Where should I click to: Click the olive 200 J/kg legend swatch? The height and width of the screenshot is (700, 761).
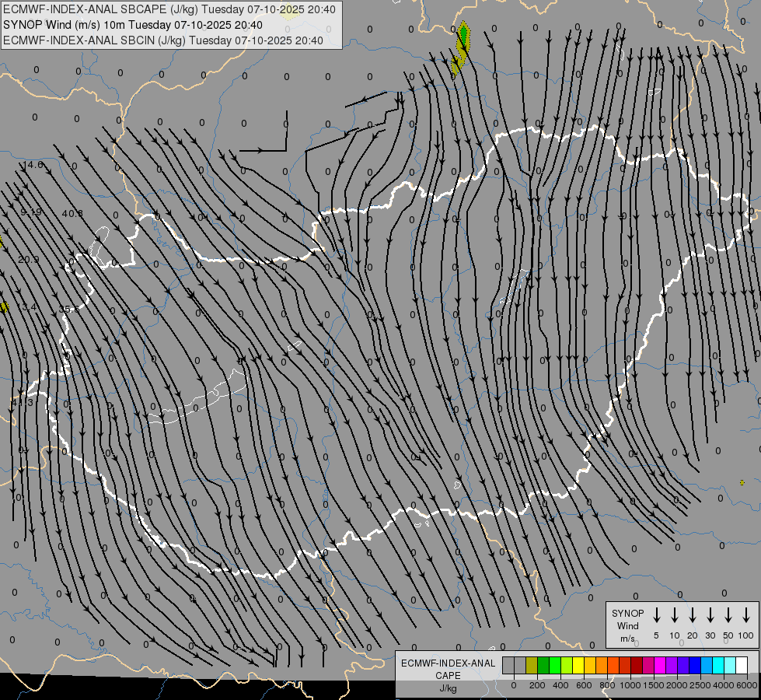(x=532, y=665)
